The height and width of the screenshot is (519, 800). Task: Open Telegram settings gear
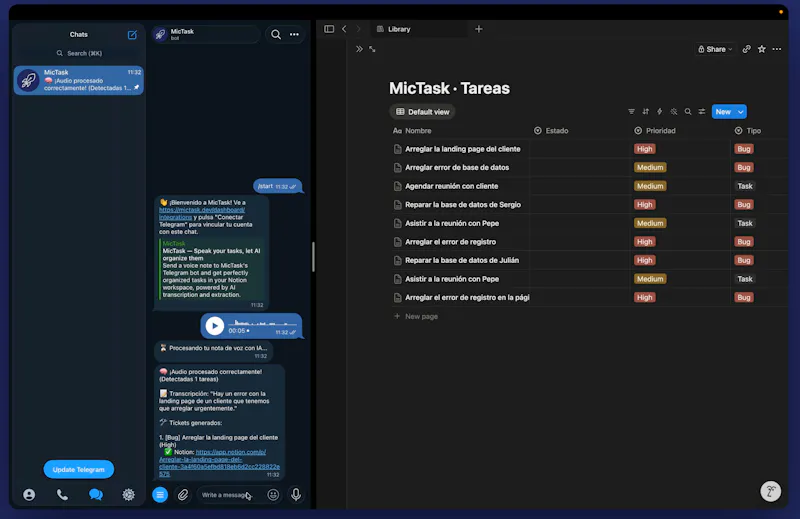tap(129, 495)
